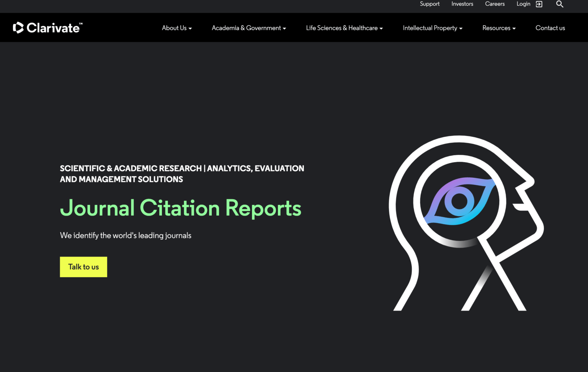Open the Contact us page
Viewport: 588px width, 372px height.
pos(550,28)
